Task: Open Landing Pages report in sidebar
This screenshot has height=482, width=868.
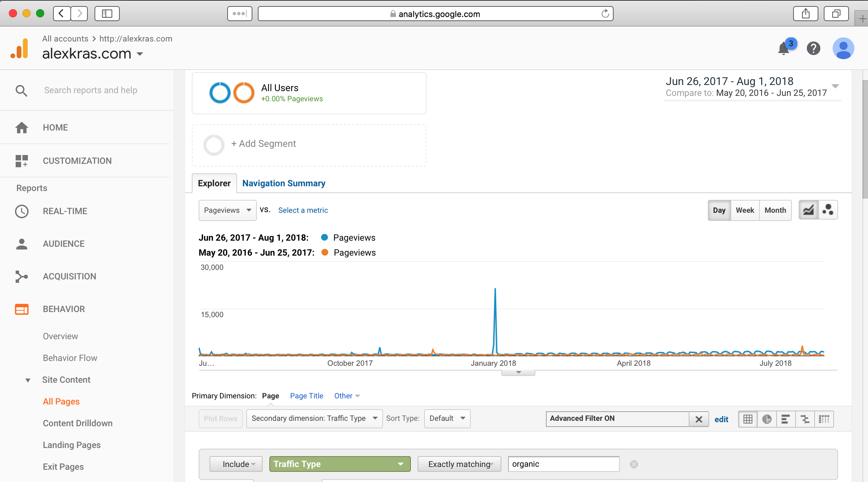Action: coord(71,445)
